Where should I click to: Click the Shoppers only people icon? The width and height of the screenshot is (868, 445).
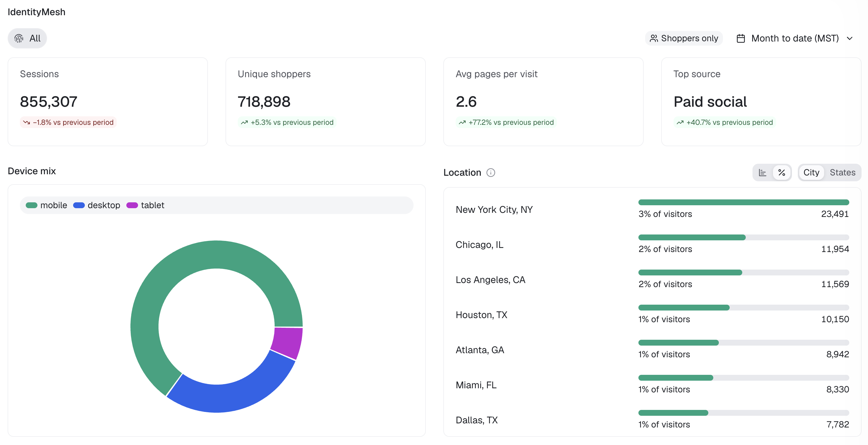coord(654,38)
